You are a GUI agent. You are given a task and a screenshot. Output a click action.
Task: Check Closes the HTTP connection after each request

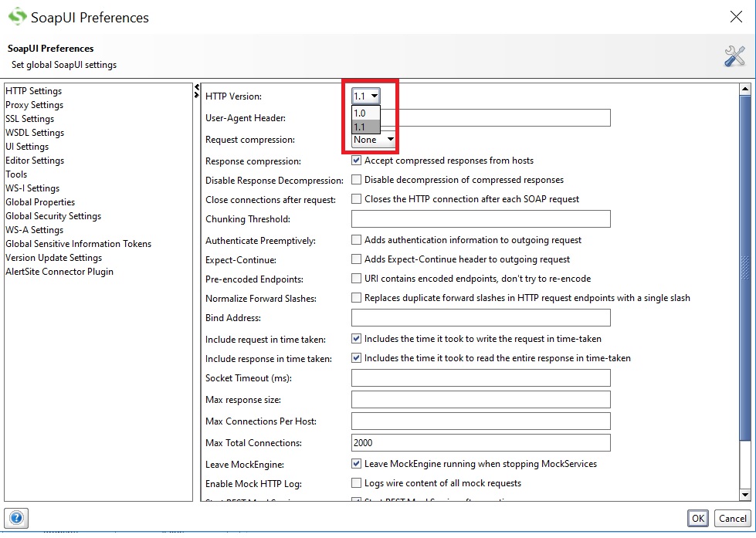tap(356, 199)
